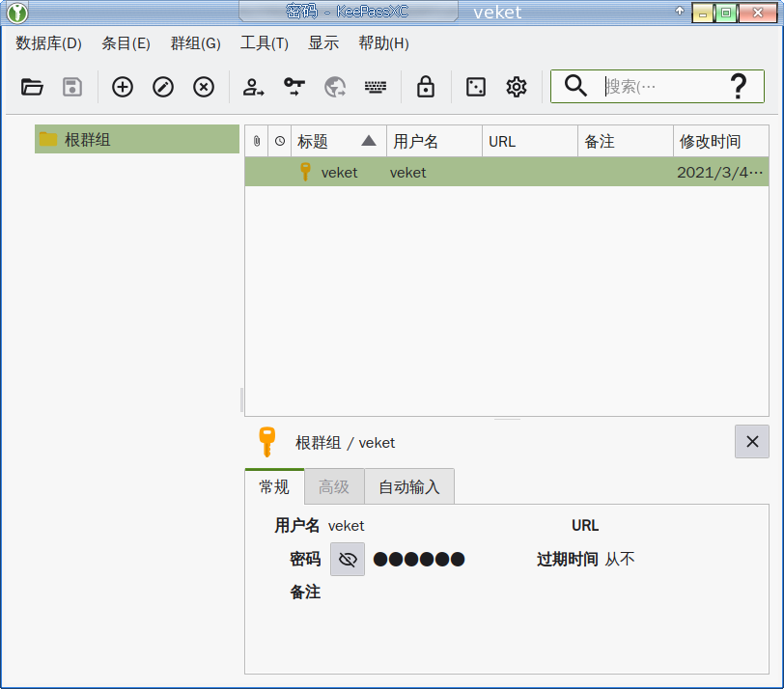784x689 pixels.
Task: Save database with the floppy disk icon
Action: pos(72,87)
